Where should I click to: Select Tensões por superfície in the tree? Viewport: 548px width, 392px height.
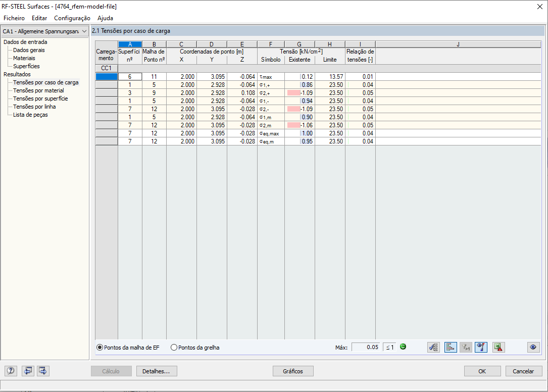40,99
